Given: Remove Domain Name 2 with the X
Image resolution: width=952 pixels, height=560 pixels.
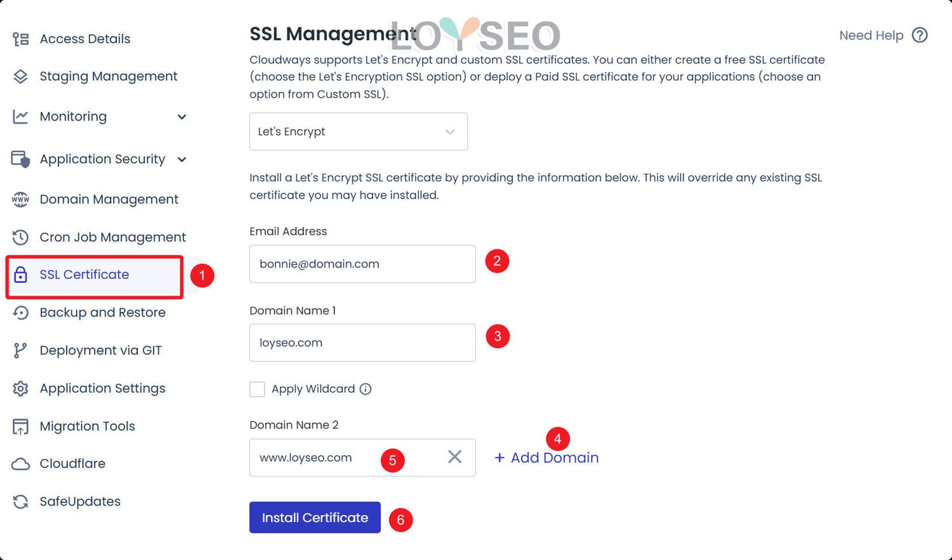Looking at the screenshot, I should coord(454,457).
